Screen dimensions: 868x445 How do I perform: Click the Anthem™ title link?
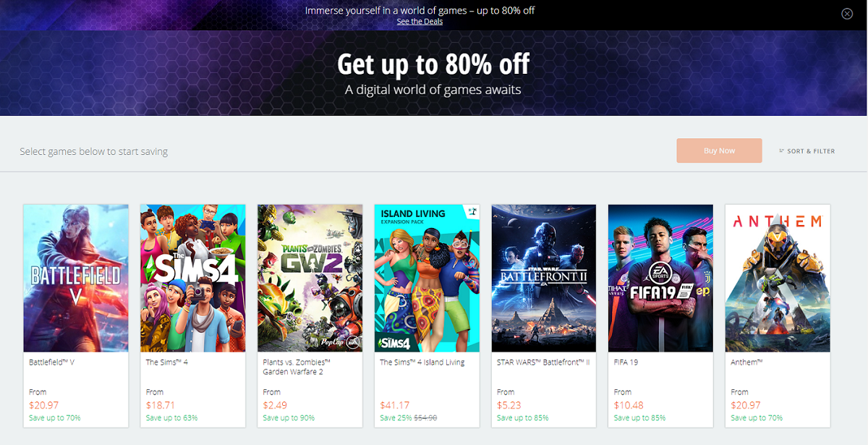[748, 363]
